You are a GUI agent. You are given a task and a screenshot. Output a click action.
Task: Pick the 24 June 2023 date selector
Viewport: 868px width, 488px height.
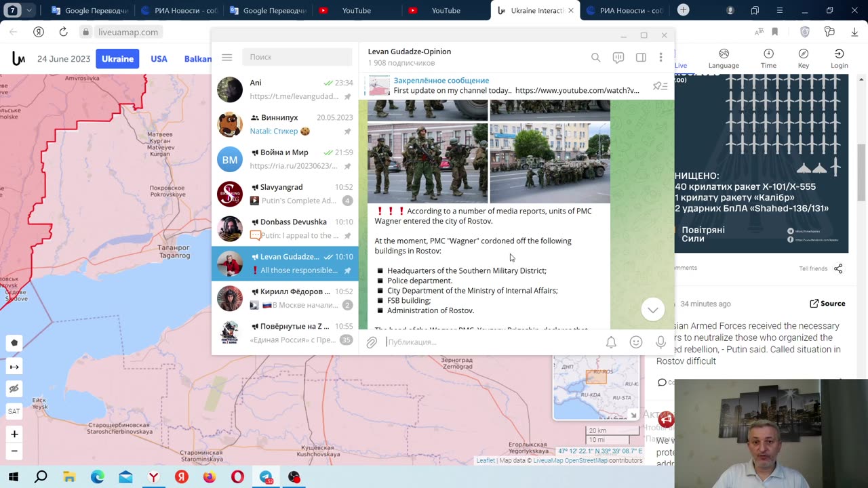pyautogui.click(x=64, y=59)
